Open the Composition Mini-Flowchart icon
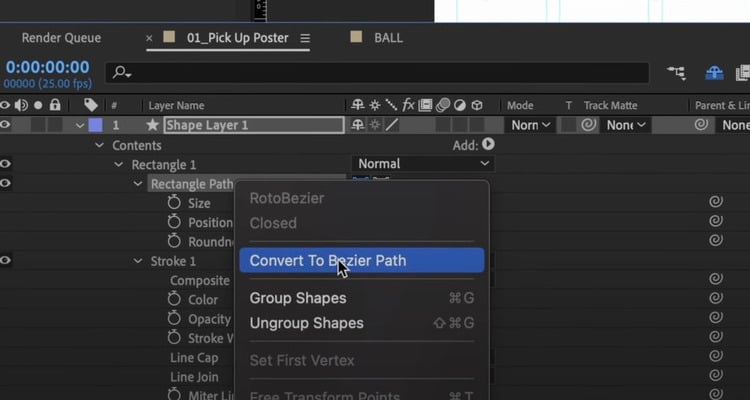Screen dimensions: 750x400 pos(676,73)
